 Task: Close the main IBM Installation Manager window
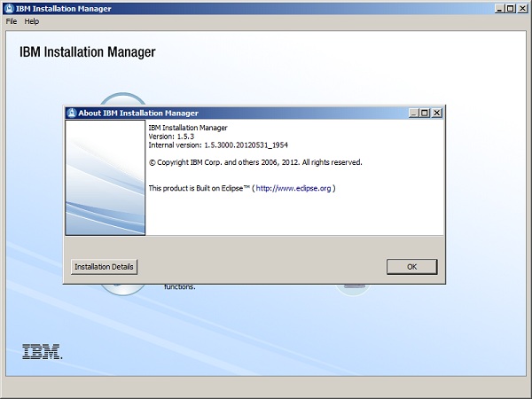point(523,9)
